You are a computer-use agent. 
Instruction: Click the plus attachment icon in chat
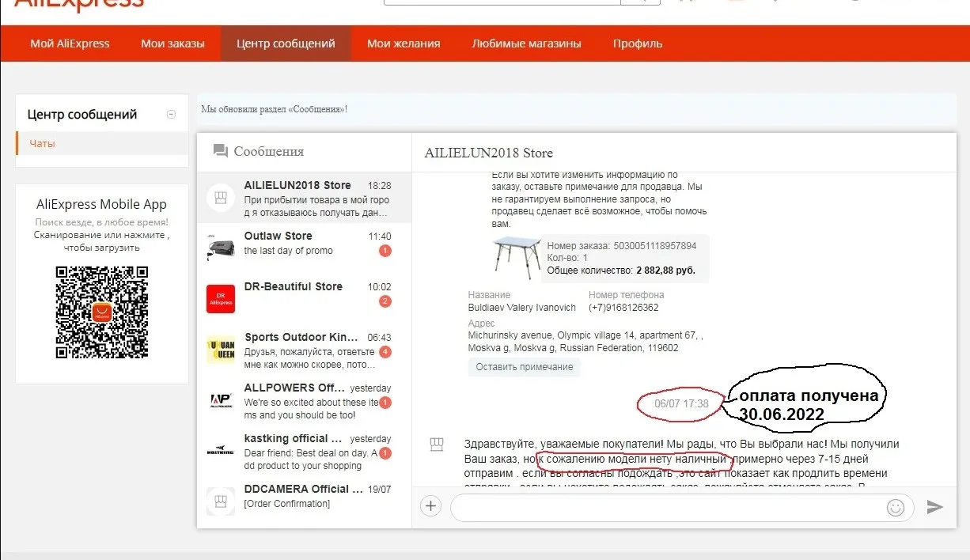[x=430, y=506]
